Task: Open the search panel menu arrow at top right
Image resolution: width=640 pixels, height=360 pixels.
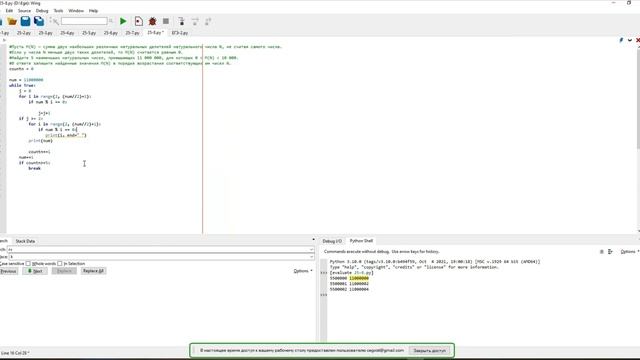Action: (313, 240)
